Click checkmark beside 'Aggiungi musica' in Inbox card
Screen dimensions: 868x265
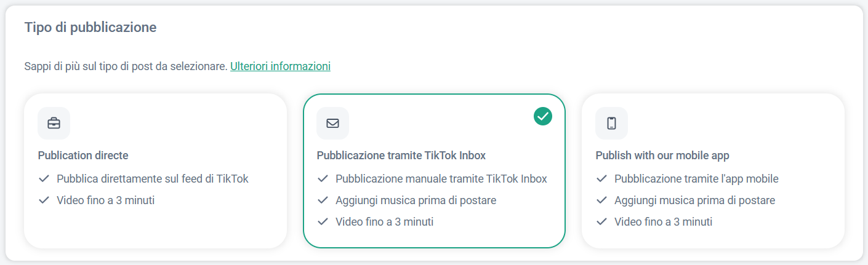(323, 200)
